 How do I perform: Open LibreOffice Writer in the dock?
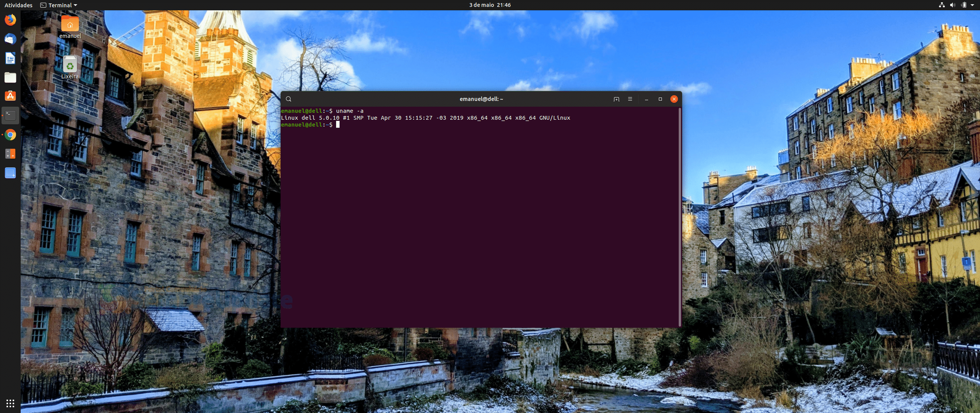point(10,58)
